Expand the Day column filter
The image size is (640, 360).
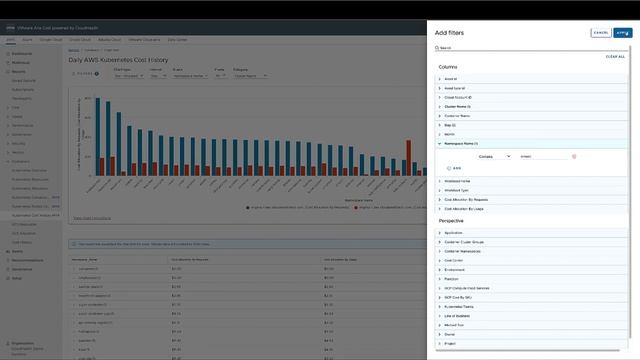531,125
